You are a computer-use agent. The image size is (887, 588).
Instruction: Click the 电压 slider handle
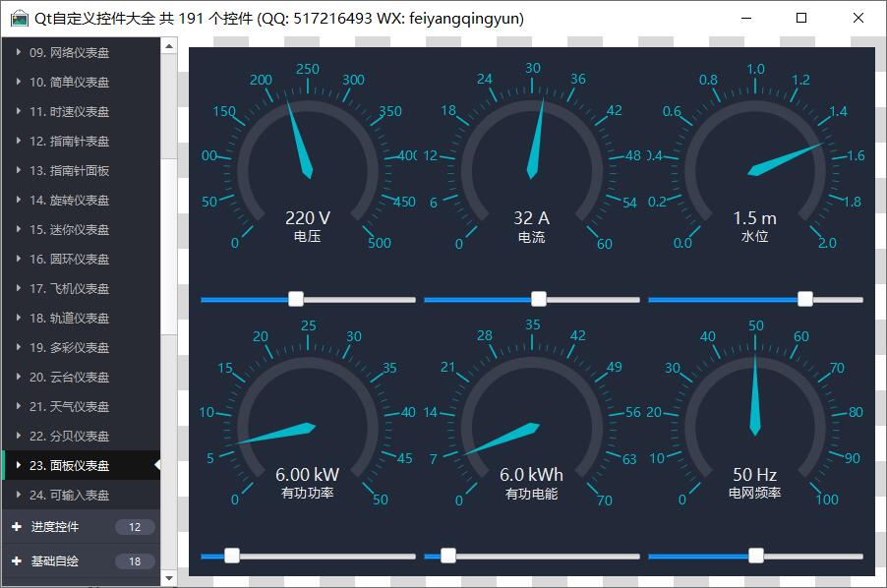click(x=296, y=299)
